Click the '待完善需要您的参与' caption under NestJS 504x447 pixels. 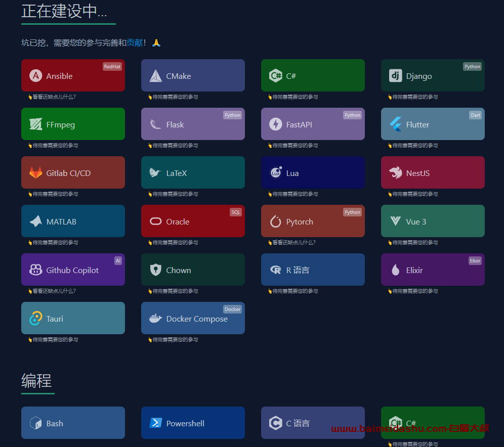point(413,194)
